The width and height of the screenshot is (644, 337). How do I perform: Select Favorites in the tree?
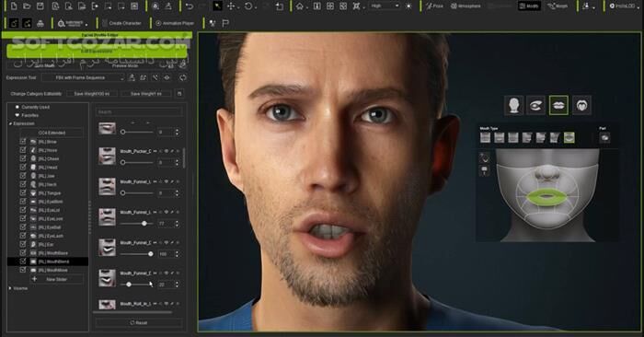tap(30, 115)
